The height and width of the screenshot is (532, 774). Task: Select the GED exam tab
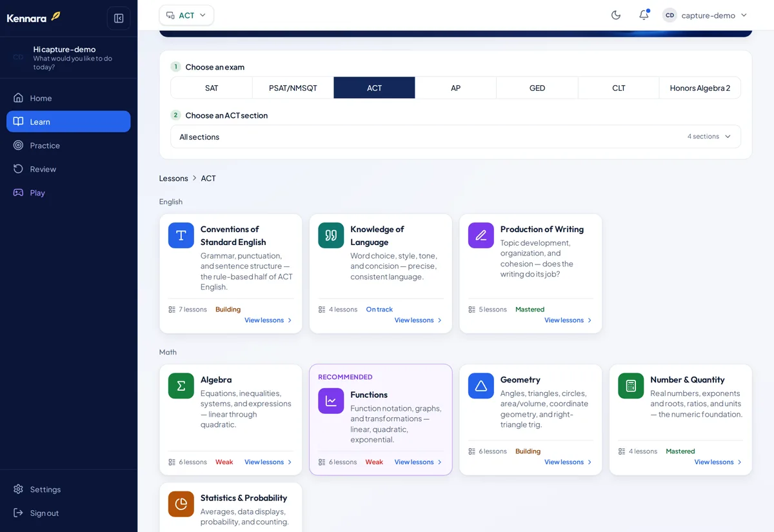tap(537, 88)
